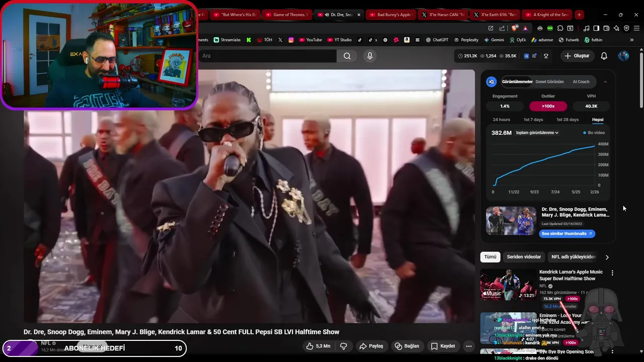Show more bookmarks with double chevron
Image resolution: width=644 pixels, height=362 pixels.
(631, 40)
